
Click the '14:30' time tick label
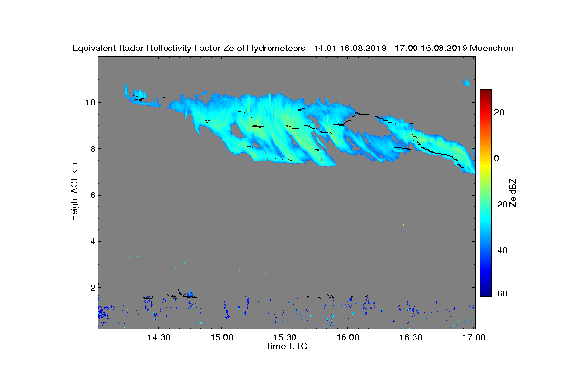[159, 338]
